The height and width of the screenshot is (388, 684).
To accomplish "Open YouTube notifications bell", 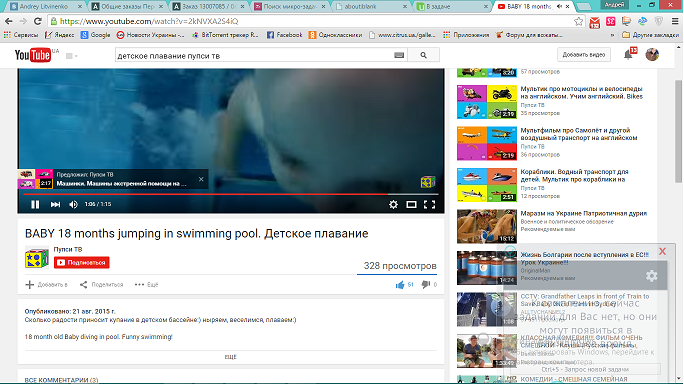I will [x=629, y=55].
